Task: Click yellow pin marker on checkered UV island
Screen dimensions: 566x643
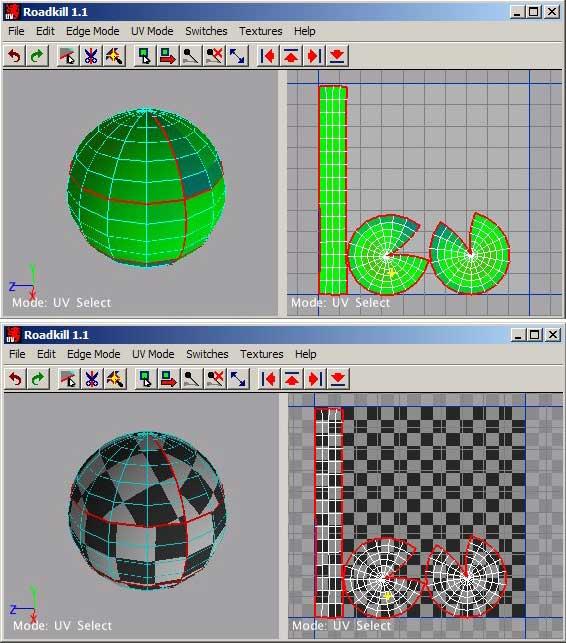Action: (388, 595)
